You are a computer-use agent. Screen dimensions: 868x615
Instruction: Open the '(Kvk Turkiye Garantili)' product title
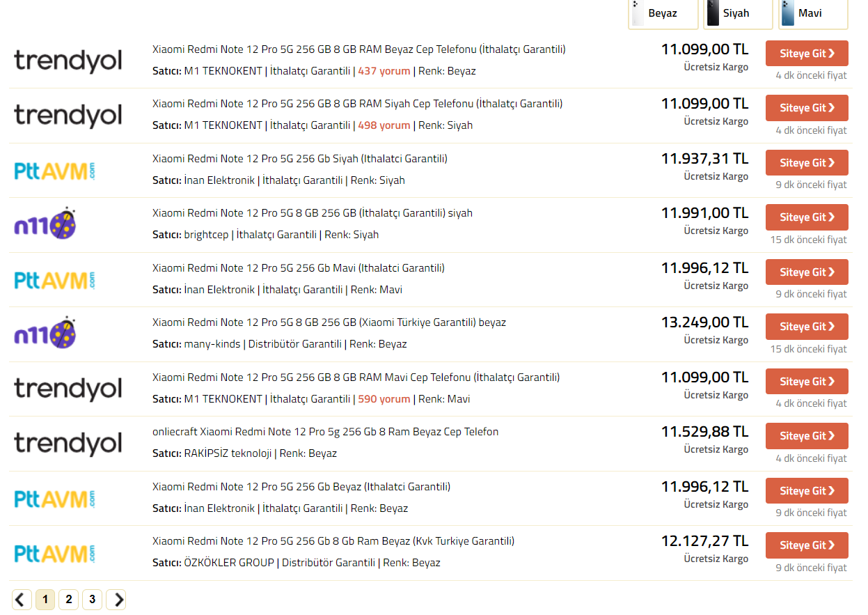point(333,541)
